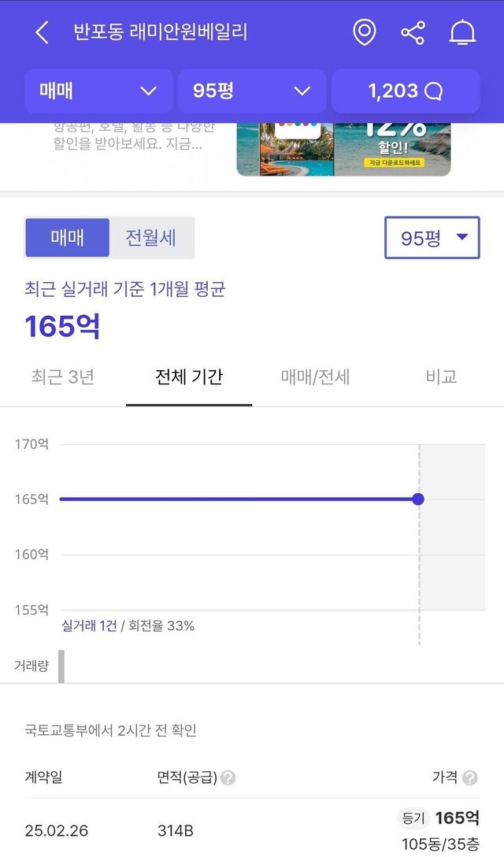Screen dimensions: 504x857
Task: Open the outlined 95평 size selector
Action: 432,238
